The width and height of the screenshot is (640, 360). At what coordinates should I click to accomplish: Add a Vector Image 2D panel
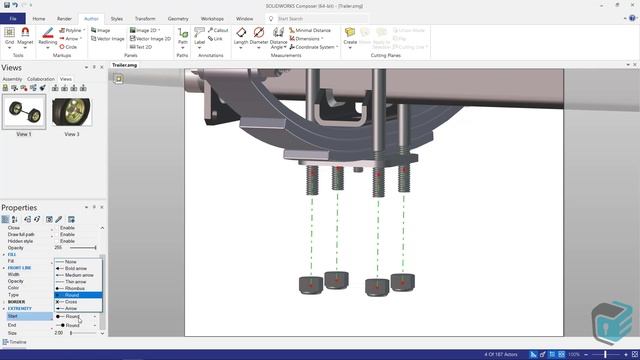(150, 38)
